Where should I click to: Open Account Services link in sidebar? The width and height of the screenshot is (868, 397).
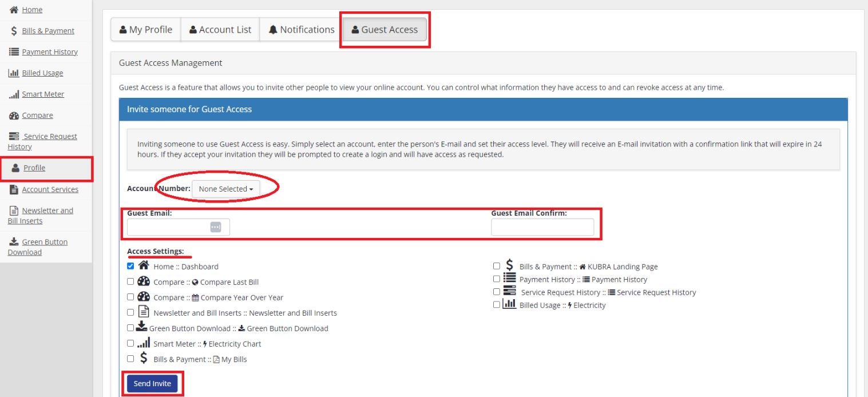[50, 189]
